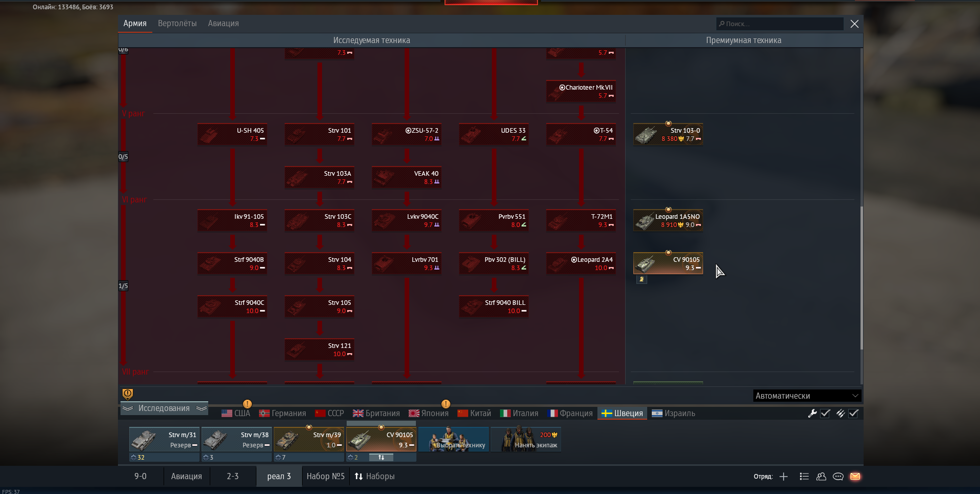Screen dimensions: 980x494
Task: Click Нанять экипаж for 200 eagles
Action: tap(526, 440)
